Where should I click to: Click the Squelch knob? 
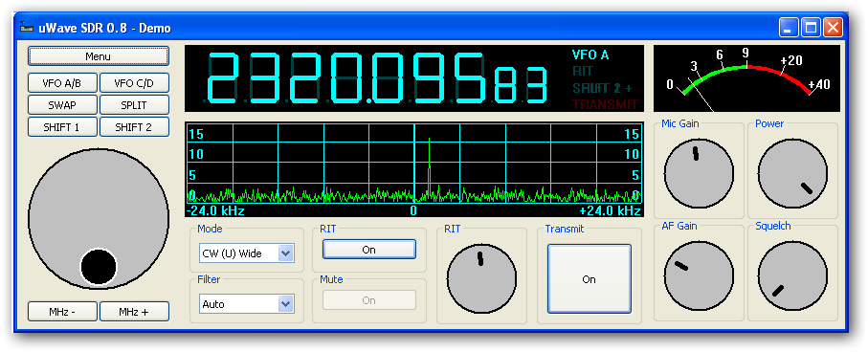coord(792,275)
